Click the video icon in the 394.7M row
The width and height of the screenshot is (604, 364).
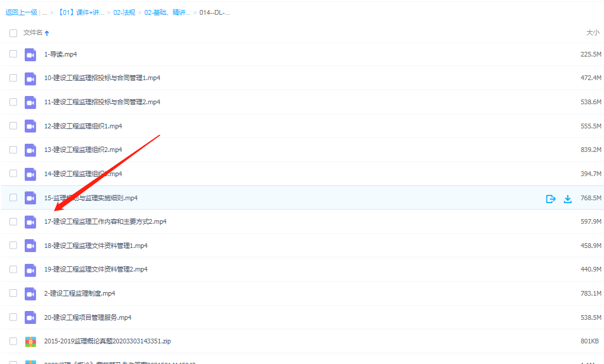pyautogui.click(x=31, y=174)
